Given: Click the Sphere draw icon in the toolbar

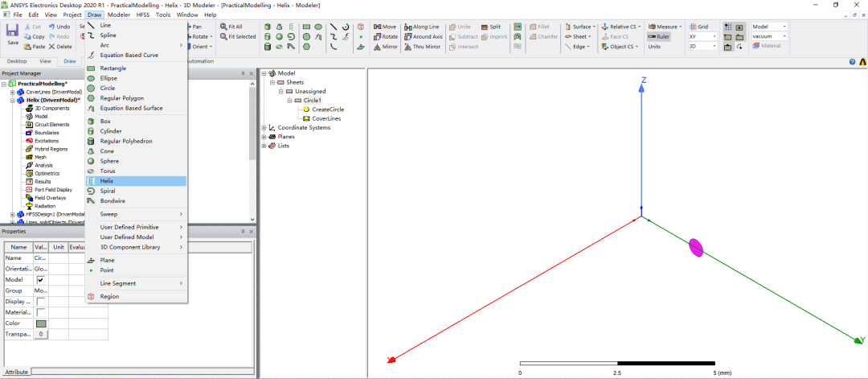Looking at the screenshot, I should tap(279, 36).
